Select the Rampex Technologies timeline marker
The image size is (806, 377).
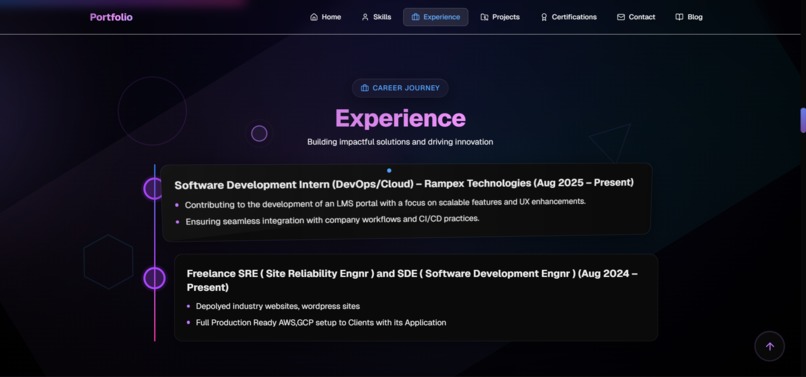tap(153, 189)
